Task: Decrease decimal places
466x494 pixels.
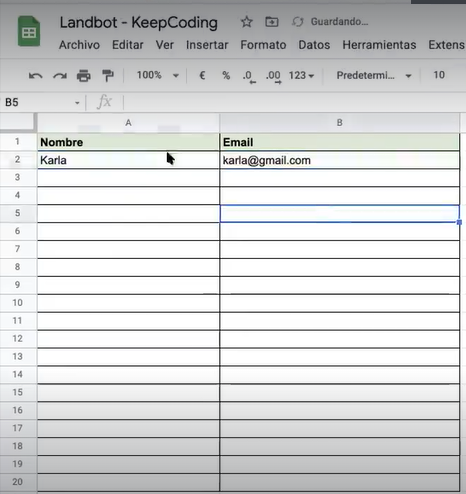Action: [249, 76]
